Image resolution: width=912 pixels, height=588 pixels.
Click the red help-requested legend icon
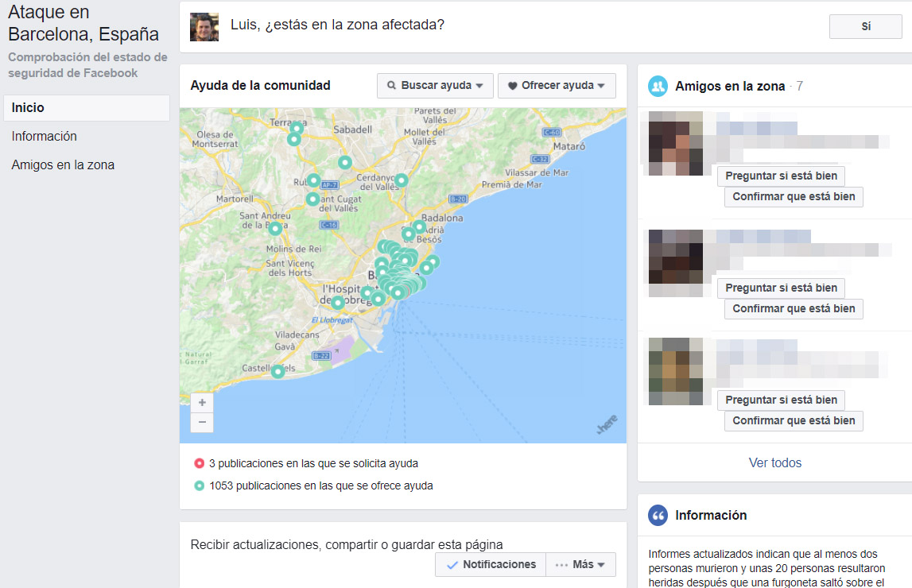coord(199,464)
